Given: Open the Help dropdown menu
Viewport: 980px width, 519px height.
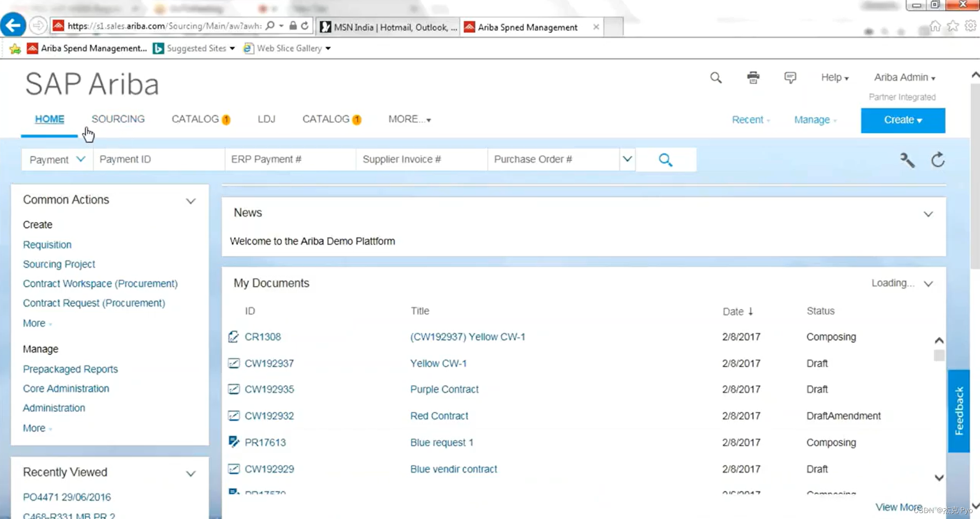Looking at the screenshot, I should click(835, 78).
